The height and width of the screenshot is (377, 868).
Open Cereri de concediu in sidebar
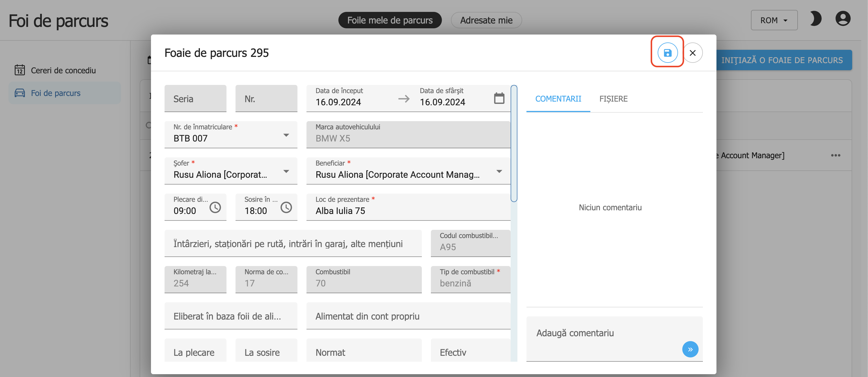pos(63,70)
